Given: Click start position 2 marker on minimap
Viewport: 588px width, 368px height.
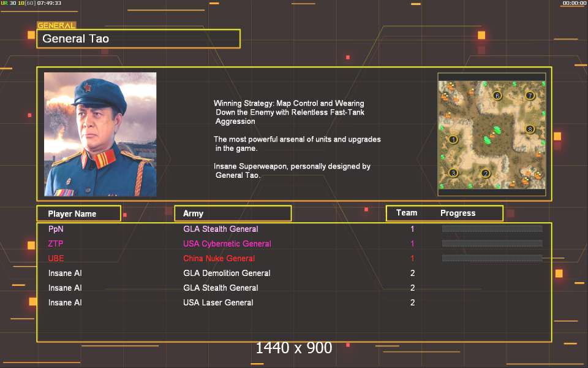Looking at the screenshot, I should pos(486,174).
